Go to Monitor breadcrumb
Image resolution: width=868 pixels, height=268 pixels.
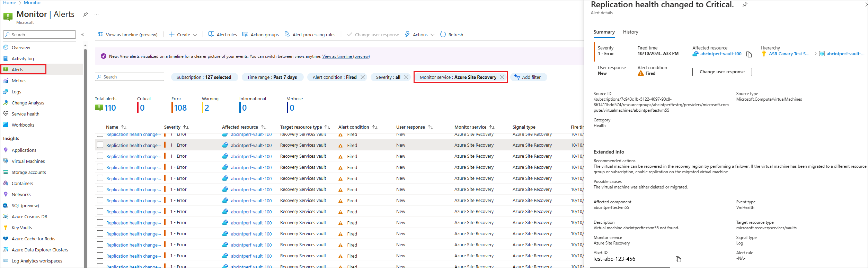(32, 2)
